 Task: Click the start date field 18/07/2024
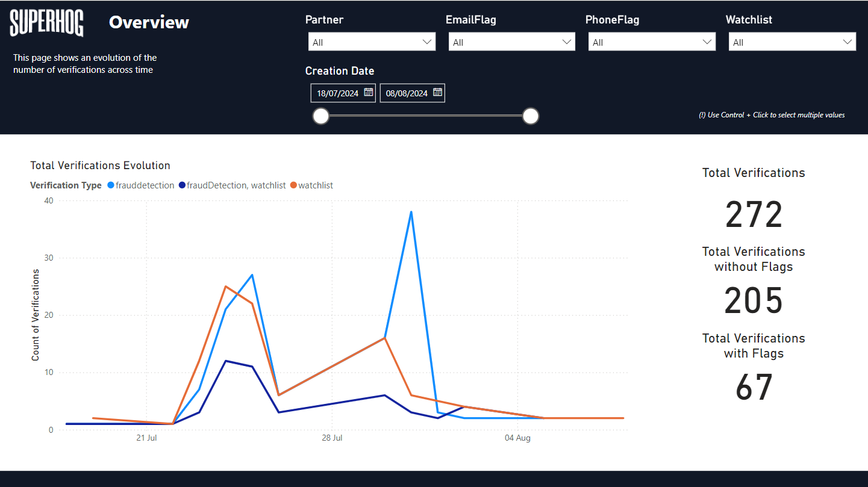pyautogui.click(x=337, y=93)
